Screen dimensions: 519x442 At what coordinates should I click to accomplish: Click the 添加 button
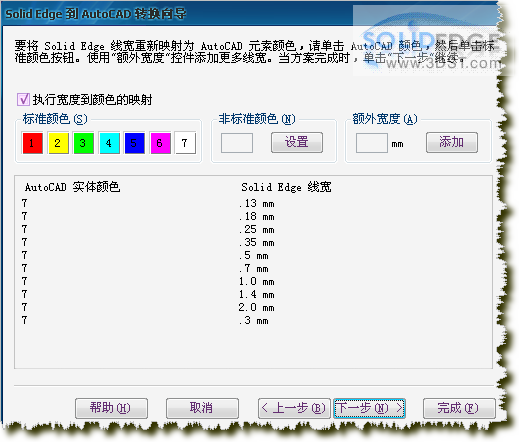452,142
